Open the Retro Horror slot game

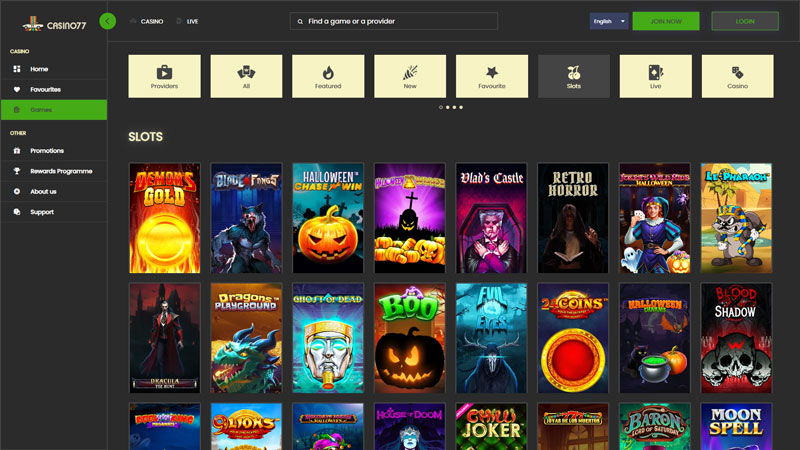pos(573,218)
